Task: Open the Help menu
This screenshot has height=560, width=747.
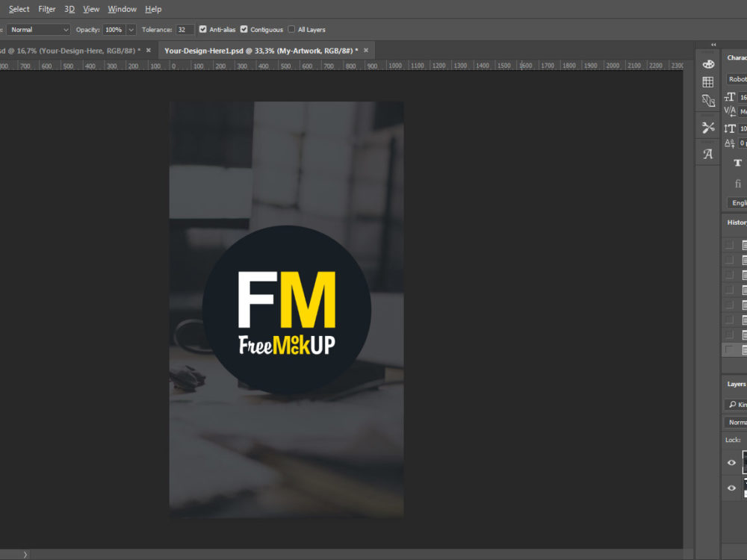Action: point(153,9)
